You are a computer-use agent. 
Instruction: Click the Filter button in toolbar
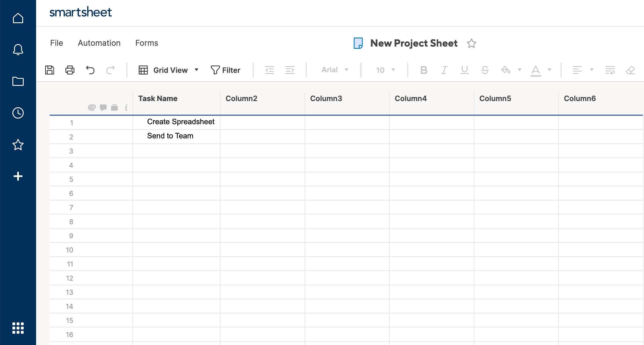(x=226, y=70)
